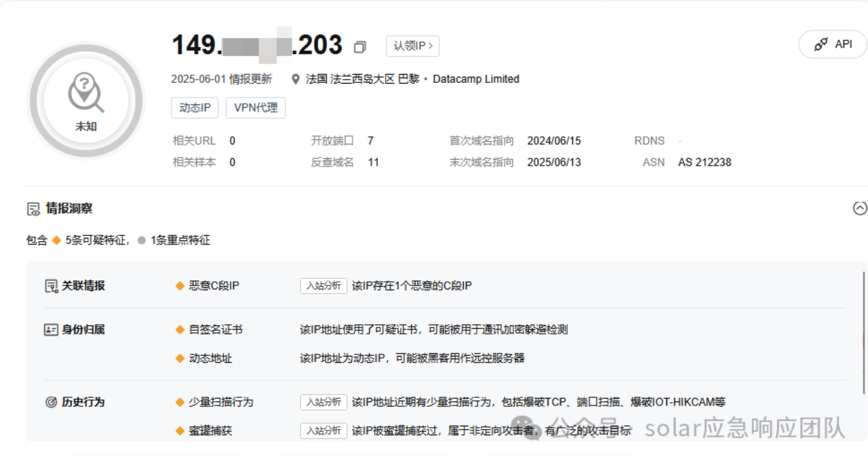Click the related intelligence row icon
This screenshot has width=868, height=456.
point(51,286)
